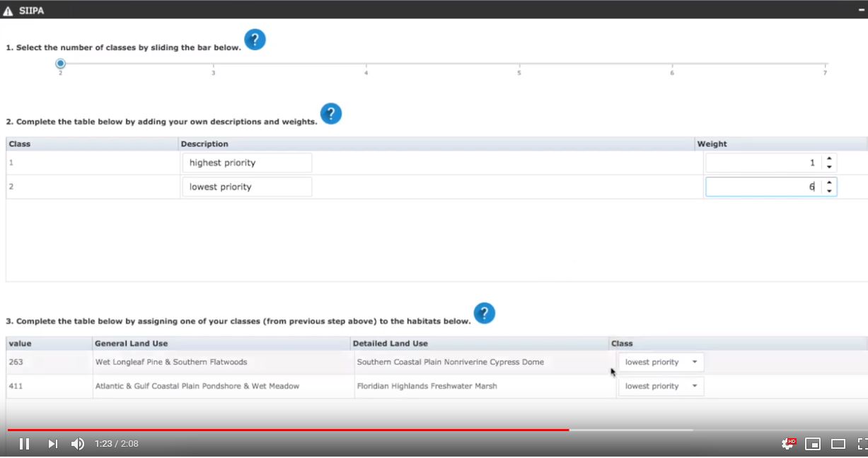Enable miniplayer mode
Viewport: 868px width, 458px height.
click(813, 444)
